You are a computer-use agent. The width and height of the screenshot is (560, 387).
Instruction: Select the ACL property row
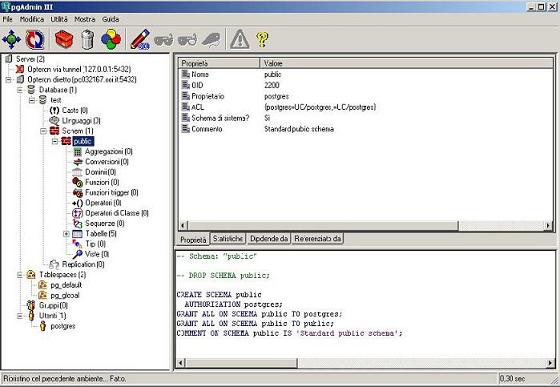point(366,107)
